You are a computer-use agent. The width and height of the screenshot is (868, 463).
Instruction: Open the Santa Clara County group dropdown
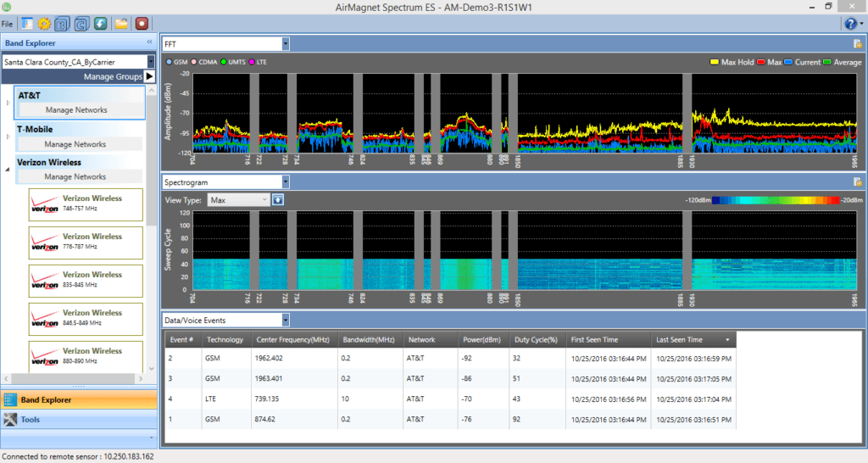(151, 62)
